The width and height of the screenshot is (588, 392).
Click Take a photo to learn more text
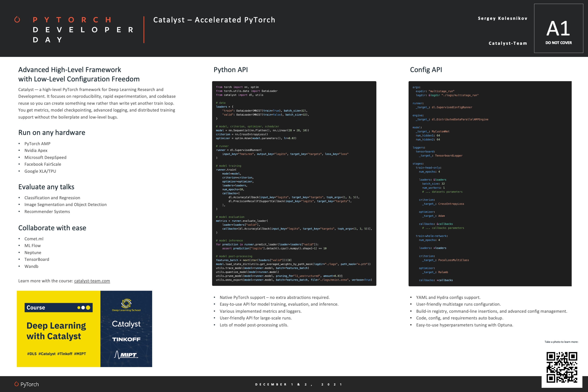pyautogui.click(x=561, y=342)
